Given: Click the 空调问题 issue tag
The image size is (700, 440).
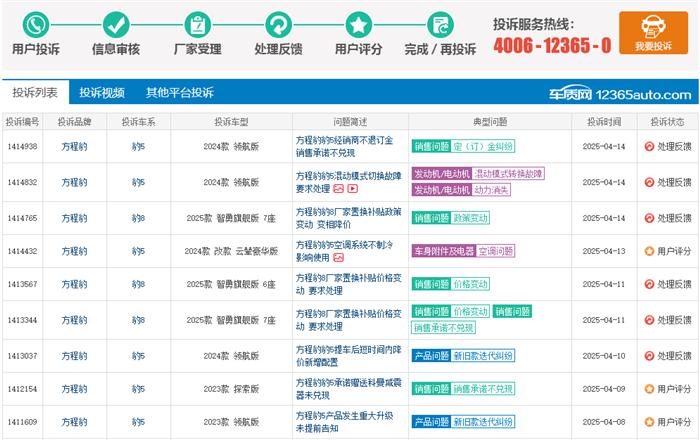Looking at the screenshot, I should click(496, 251).
